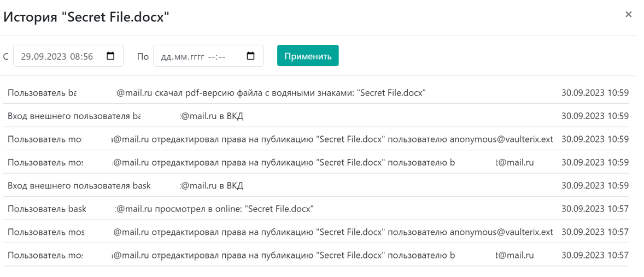Click the "По" label before the end date
This screenshot has height=277, width=644.
[x=143, y=56]
